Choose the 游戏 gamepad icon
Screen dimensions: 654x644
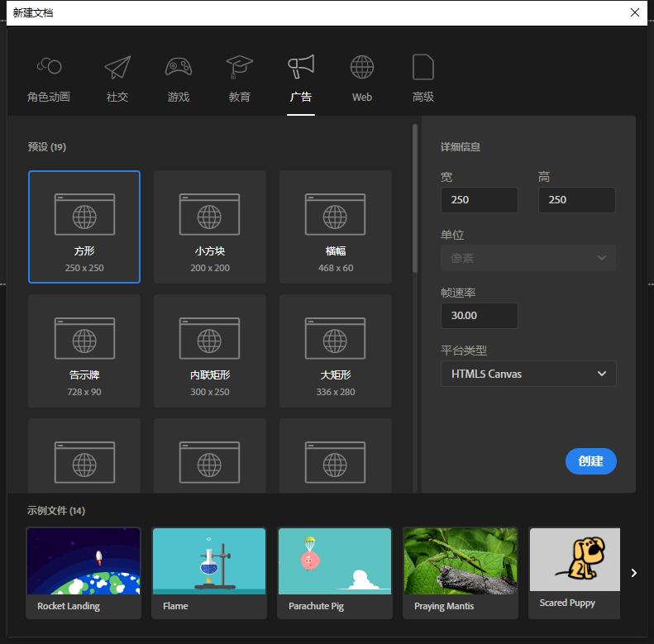[x=179, y=67]
